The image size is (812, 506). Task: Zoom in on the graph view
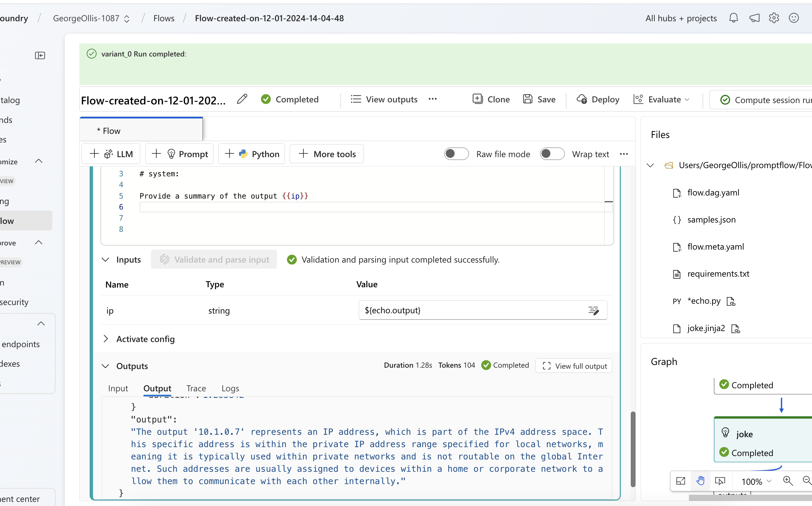(x=788, y=481)
